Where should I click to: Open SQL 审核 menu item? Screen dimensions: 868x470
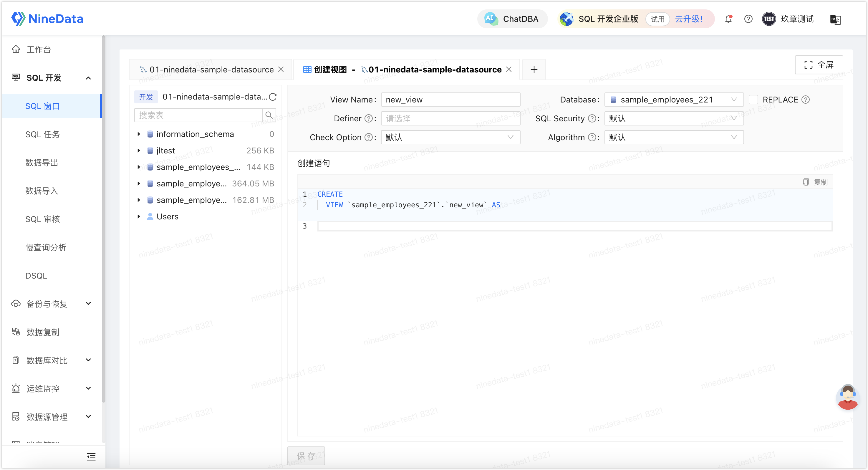coord(42,219)
